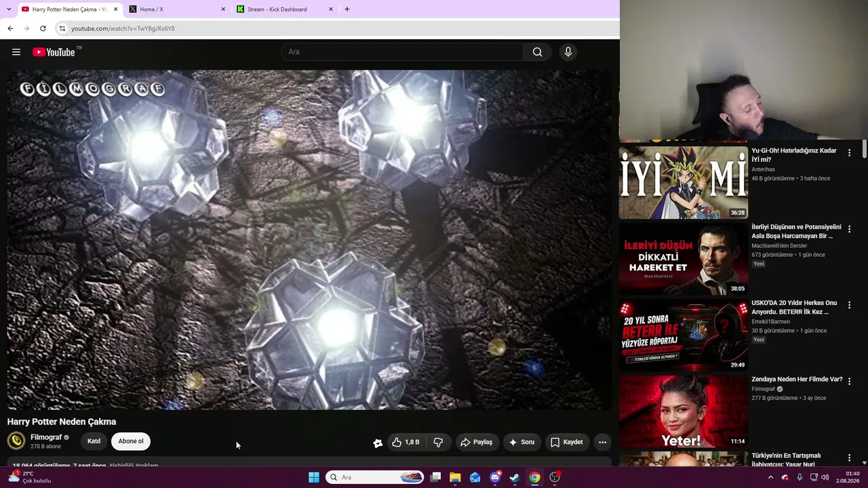
Task: Open the options menu for the USKO'DA video
Action: pyautogui.click(x=849, y=306)
